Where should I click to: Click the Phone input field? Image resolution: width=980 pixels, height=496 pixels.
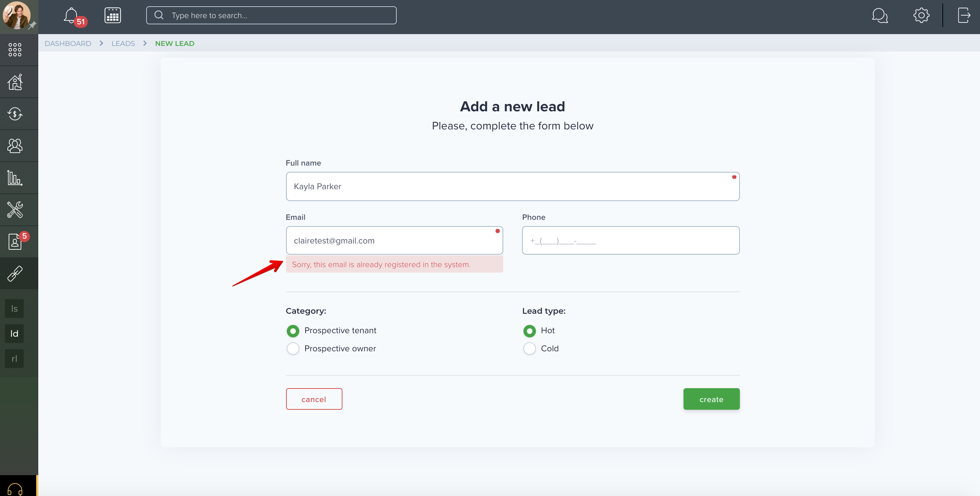tap(630, 240)
